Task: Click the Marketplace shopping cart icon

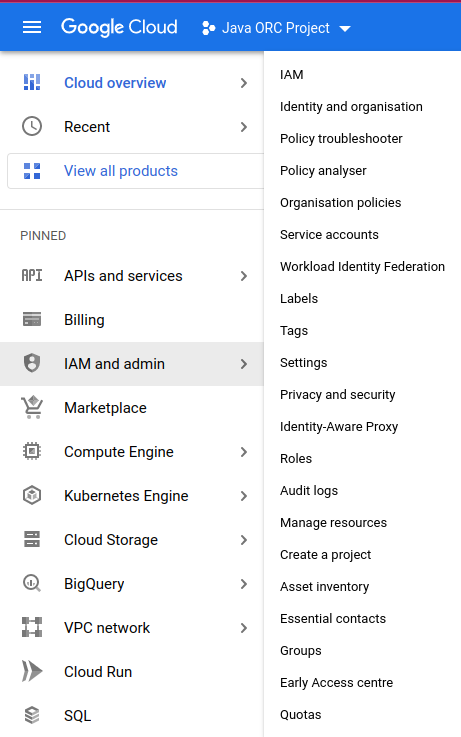Action: click(x=32, y=407)
